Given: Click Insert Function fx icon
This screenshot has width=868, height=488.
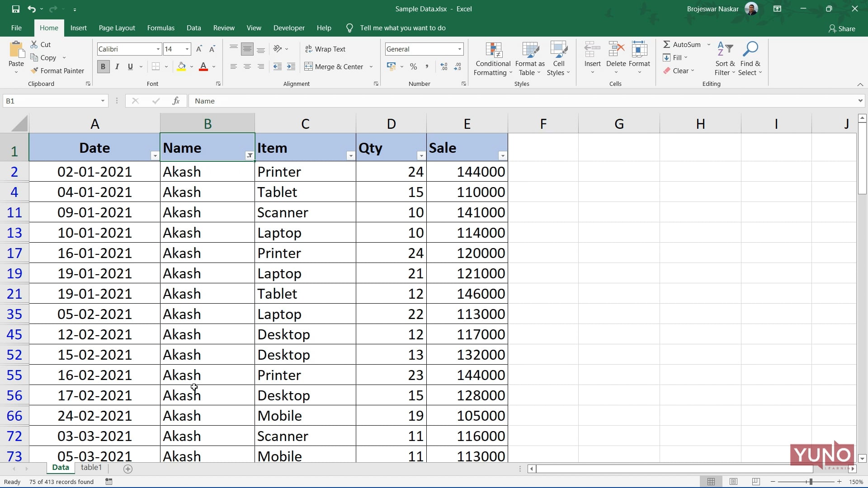Looking at the screenshot, I should pyautogui.click(x=176, y=101).
